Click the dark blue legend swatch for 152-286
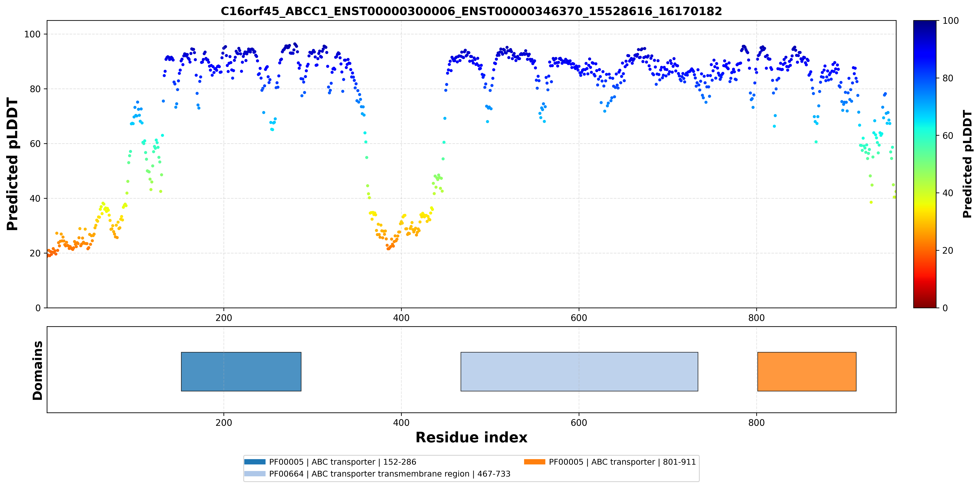 pos(255,462)
